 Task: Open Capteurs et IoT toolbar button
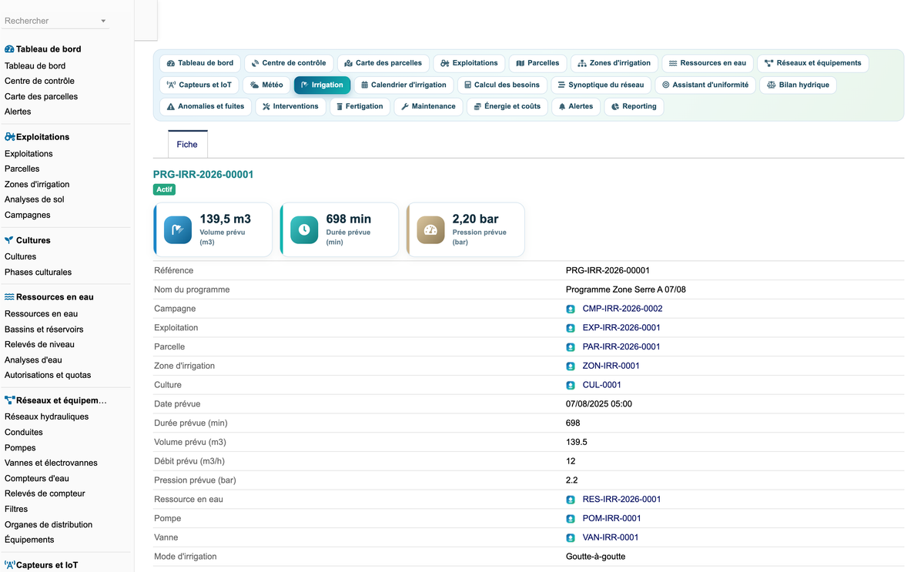(199, 85)
